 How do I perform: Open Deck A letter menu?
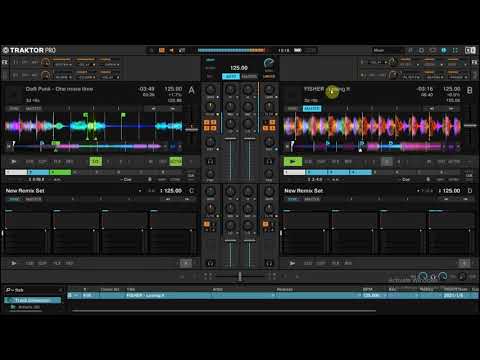coord(191,90)
